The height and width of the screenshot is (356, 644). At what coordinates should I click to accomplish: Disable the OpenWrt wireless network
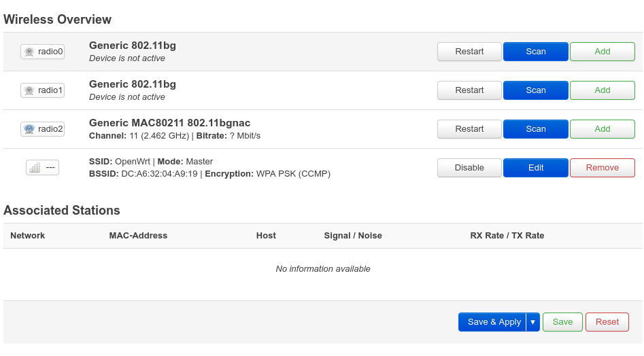pyautogui.click(x=469, y=168)
